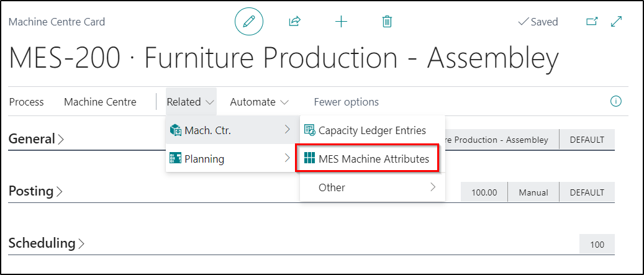Select the Process menu
Screen dimensions: 644x275
[26, 101]
